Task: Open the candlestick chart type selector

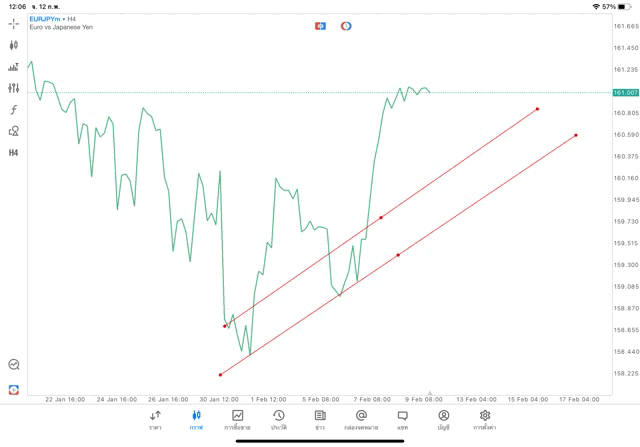Action: 13,45
